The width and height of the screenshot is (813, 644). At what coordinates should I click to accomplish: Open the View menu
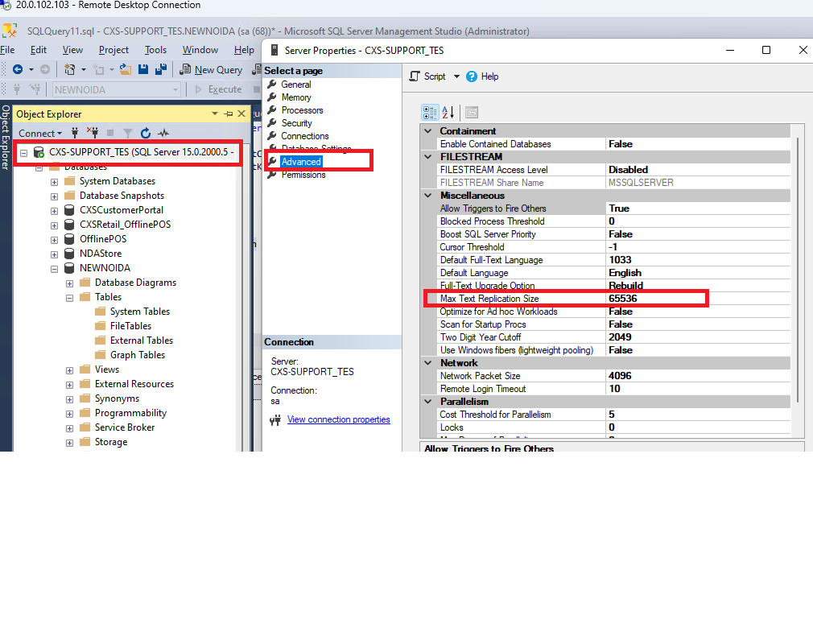pyautogui.click(x=72, y=50)
